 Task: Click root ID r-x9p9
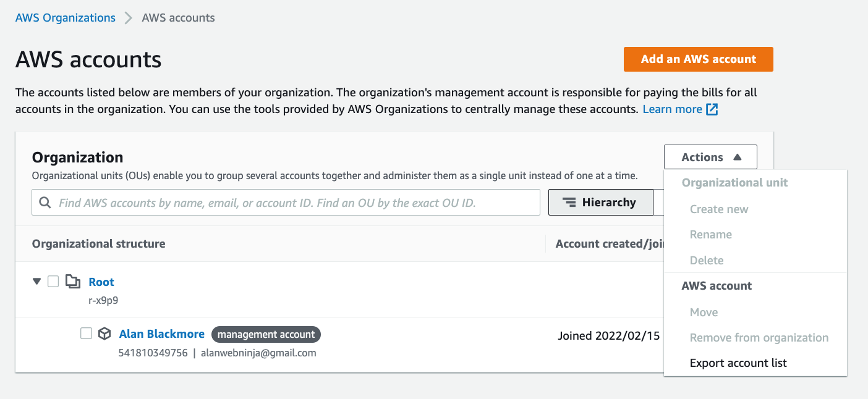(103, 301)
